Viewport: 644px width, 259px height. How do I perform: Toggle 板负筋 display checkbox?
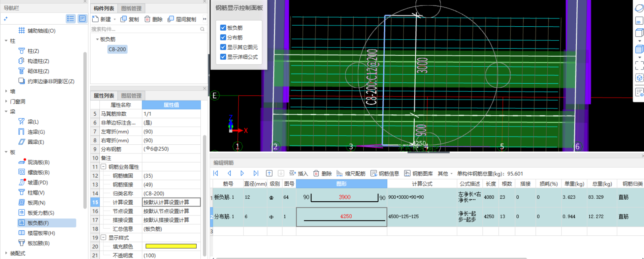[x=223, y=28]
